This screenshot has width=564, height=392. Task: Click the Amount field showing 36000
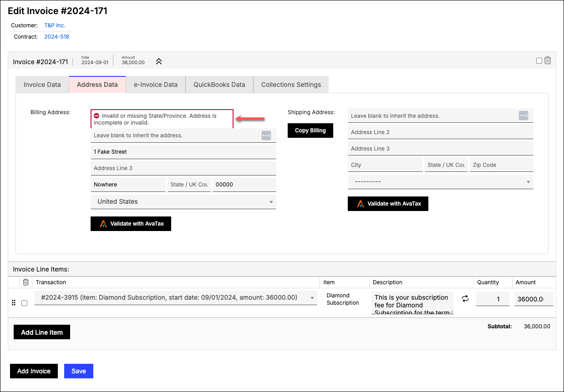point(534,299)
